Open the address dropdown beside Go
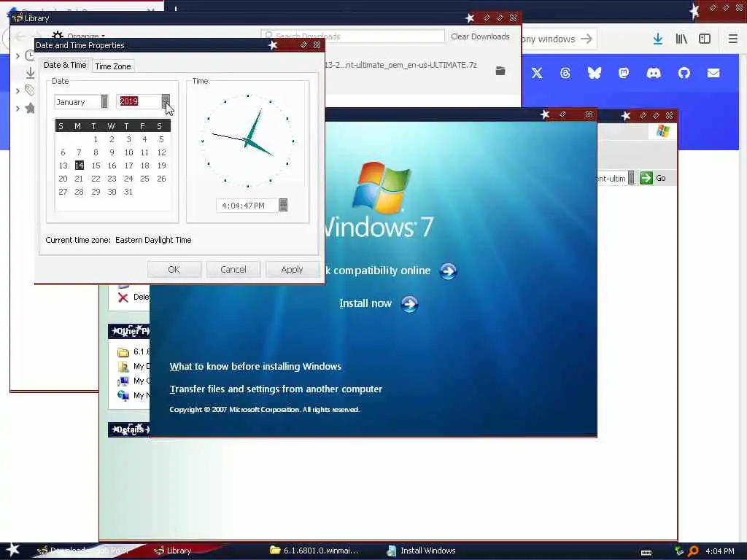Image resolution: width=747 pixels, height=560 pixels. (x=631, y=178)
